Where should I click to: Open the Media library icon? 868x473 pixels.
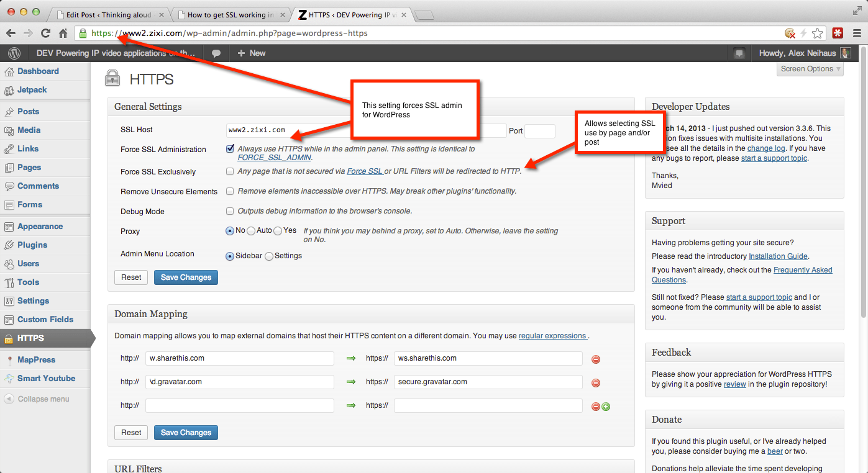pyautogui.click(x=9, y=130)
